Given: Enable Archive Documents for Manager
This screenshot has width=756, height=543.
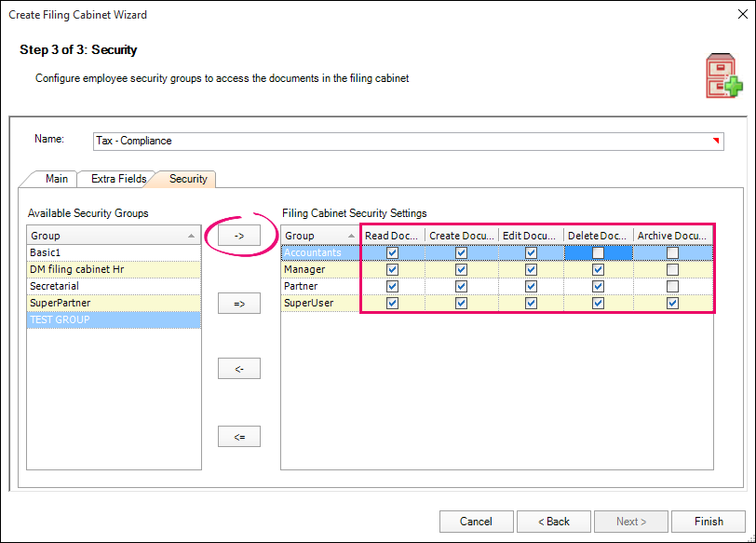Looking at the screenshot, I should [x=672, y=270].
